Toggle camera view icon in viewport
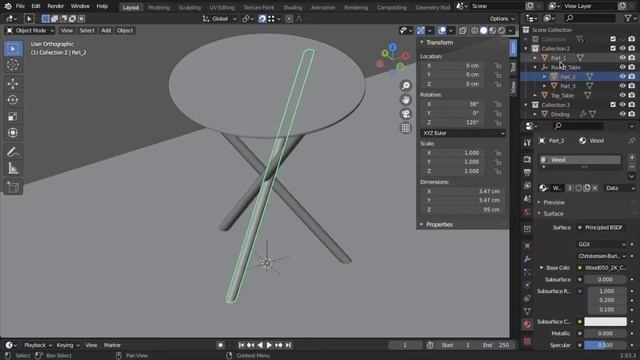Image resolution: width=640 pixels, height=360 pixels. tap(406, 114)
